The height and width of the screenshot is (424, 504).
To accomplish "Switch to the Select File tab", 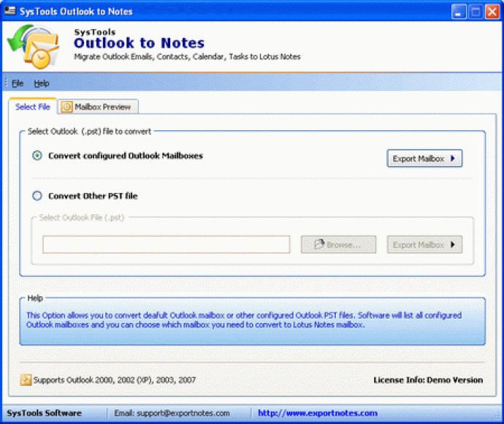I will [33, 107].
